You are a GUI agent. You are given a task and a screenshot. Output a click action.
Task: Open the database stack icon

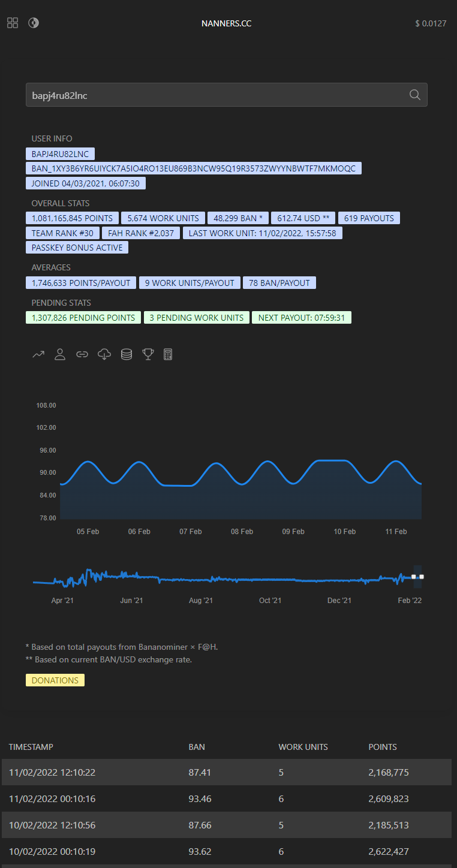click(127, 354)
